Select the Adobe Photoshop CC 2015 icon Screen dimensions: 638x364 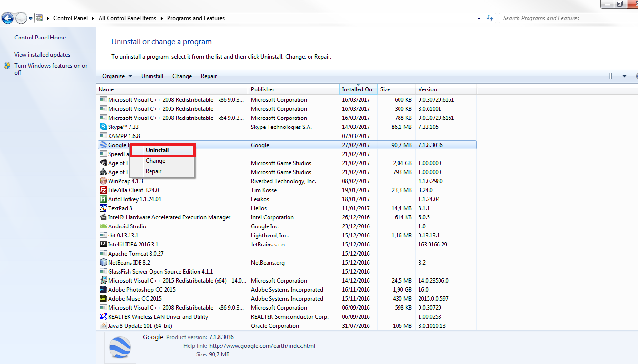pos(103,290)
